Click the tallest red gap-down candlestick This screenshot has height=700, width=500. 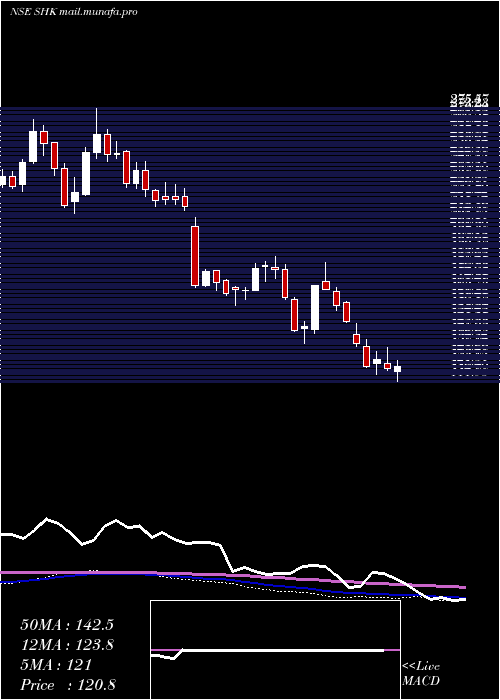click(x=195, y=256)
